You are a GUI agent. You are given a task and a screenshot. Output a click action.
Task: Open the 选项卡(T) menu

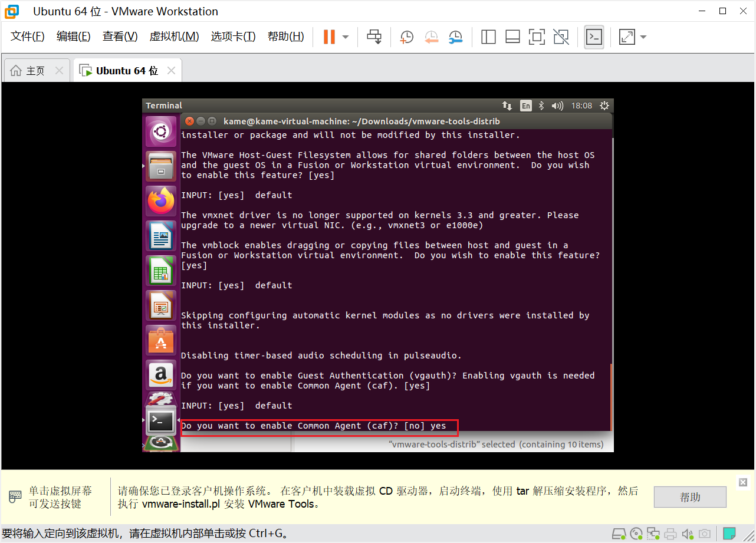(x=233, y=37)
